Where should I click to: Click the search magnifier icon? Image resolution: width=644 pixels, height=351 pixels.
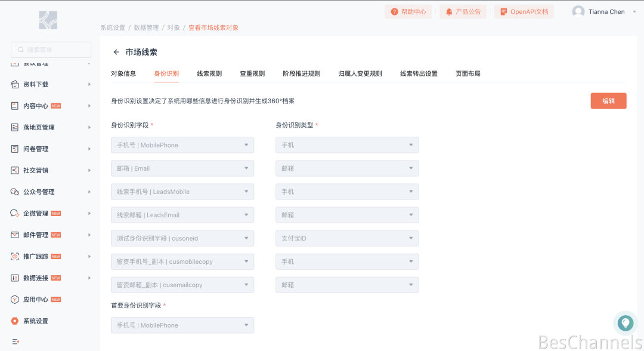pyautogui.click(x=20, y=50)
